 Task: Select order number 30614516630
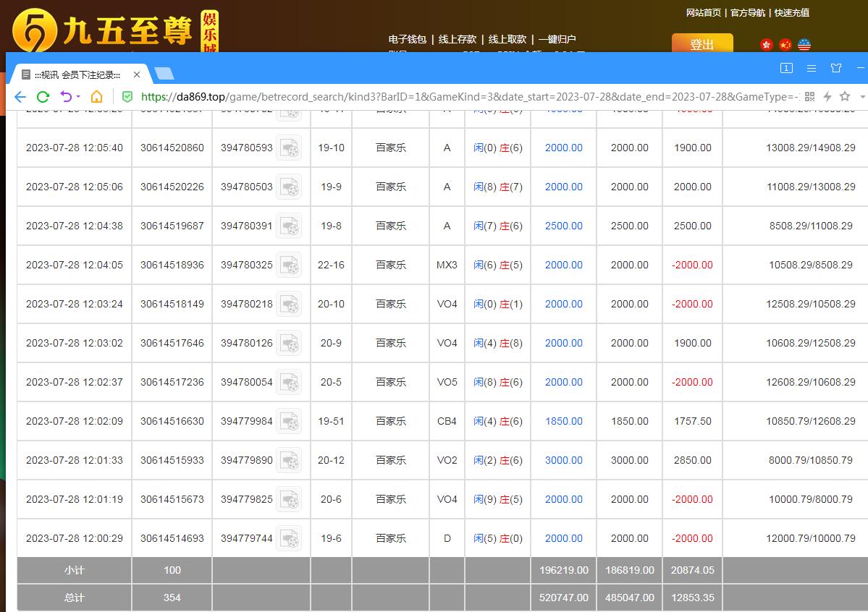[172, 421]
